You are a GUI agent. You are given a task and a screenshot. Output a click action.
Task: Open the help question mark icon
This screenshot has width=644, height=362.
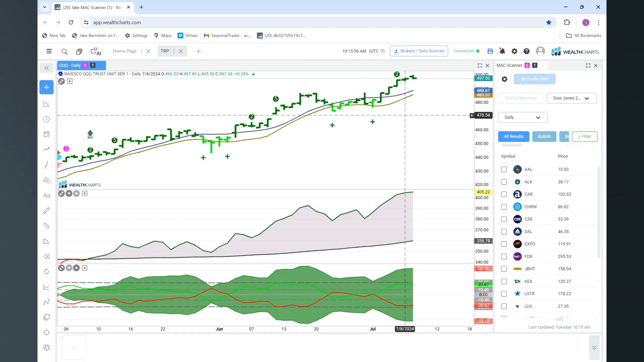527,51
